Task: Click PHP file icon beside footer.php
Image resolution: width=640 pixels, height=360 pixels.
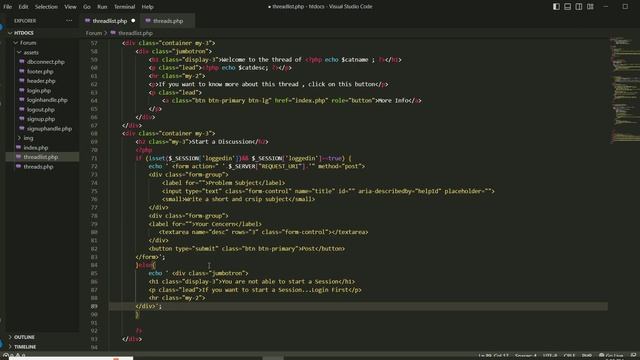Action: coord(22,71)
